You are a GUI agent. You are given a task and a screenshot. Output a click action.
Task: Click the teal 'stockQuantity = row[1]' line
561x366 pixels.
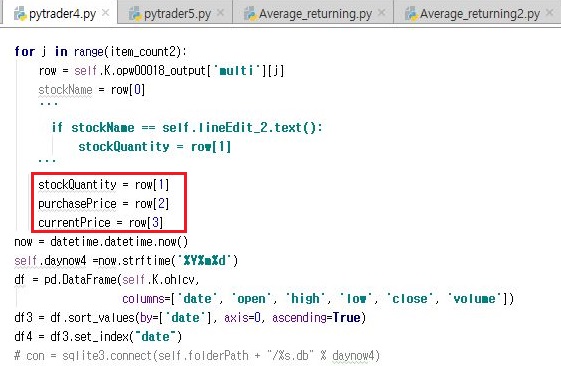pos(155,146)
